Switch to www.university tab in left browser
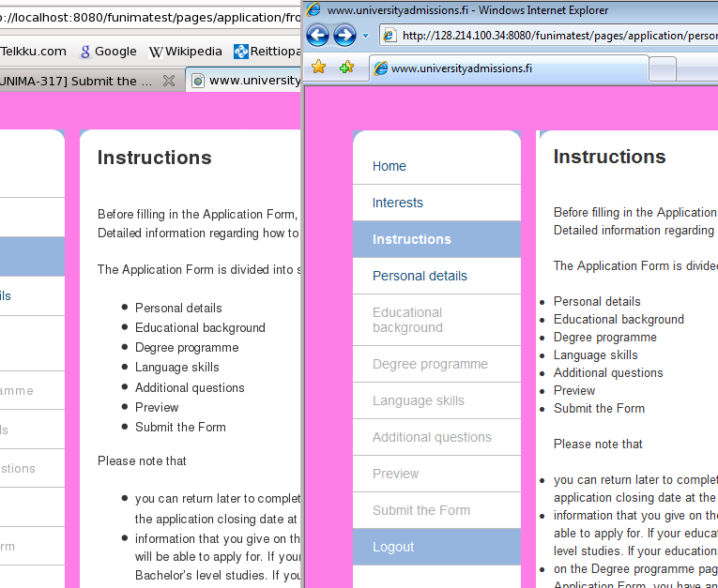718x588 pixels. tap(245, 81)
